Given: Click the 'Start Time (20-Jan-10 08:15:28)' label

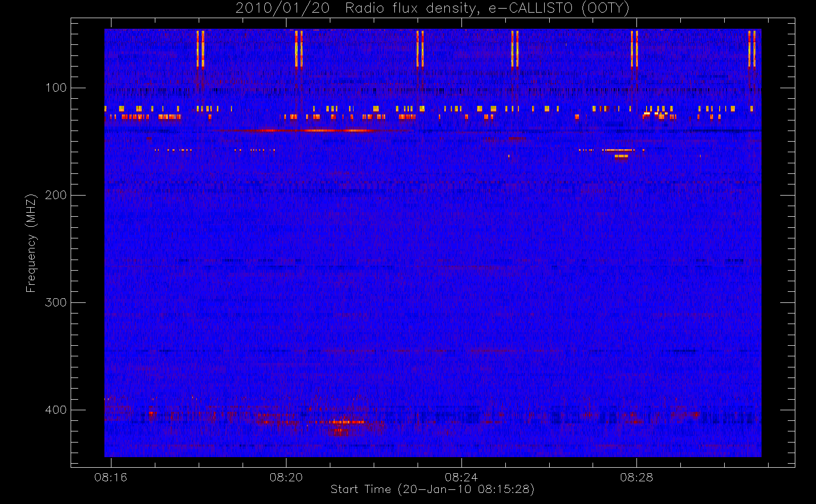Looking at the screenshot, I should click(432, 489).
